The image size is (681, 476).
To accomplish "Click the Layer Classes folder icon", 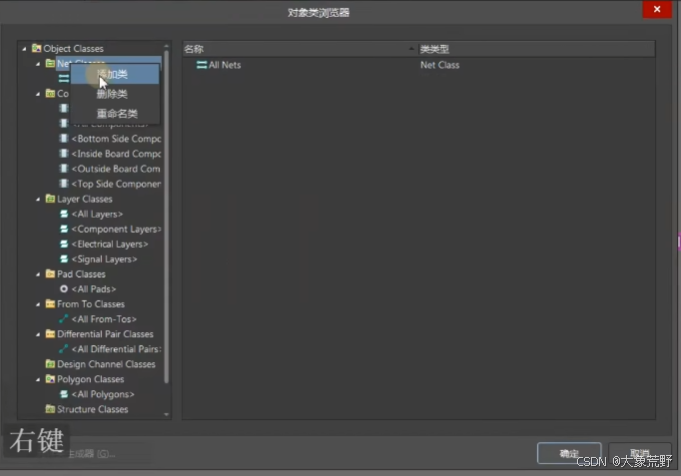I will coord(50,199).
